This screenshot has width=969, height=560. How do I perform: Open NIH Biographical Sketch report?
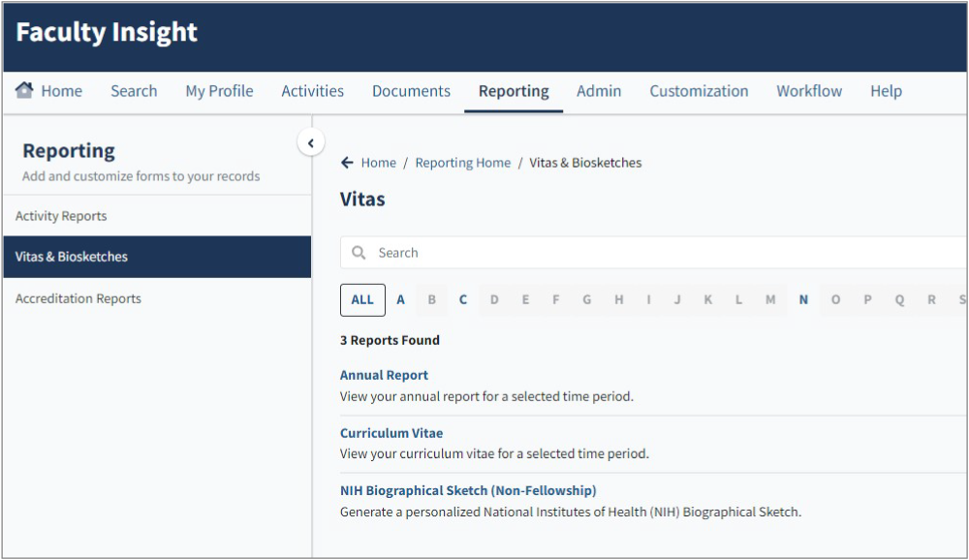[x=468, y=490]
